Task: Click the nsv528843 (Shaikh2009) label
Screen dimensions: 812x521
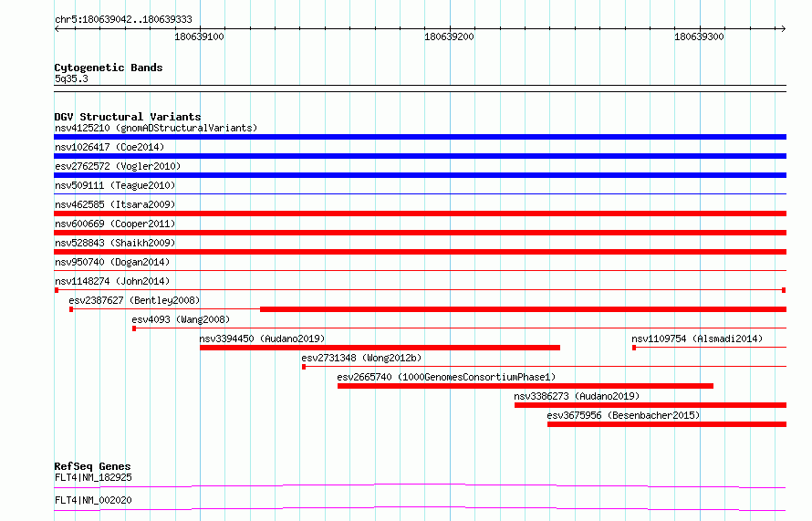Action: [115, 243]
